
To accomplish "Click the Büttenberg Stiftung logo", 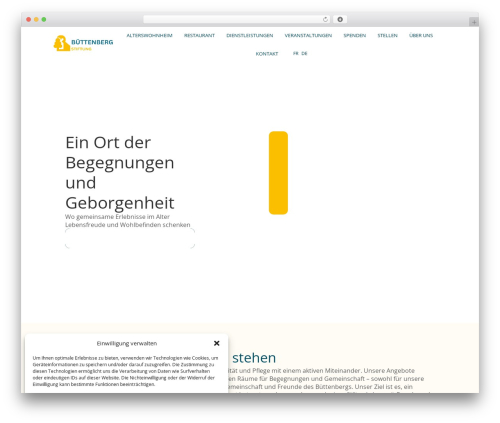I will (x=83, y=43).
